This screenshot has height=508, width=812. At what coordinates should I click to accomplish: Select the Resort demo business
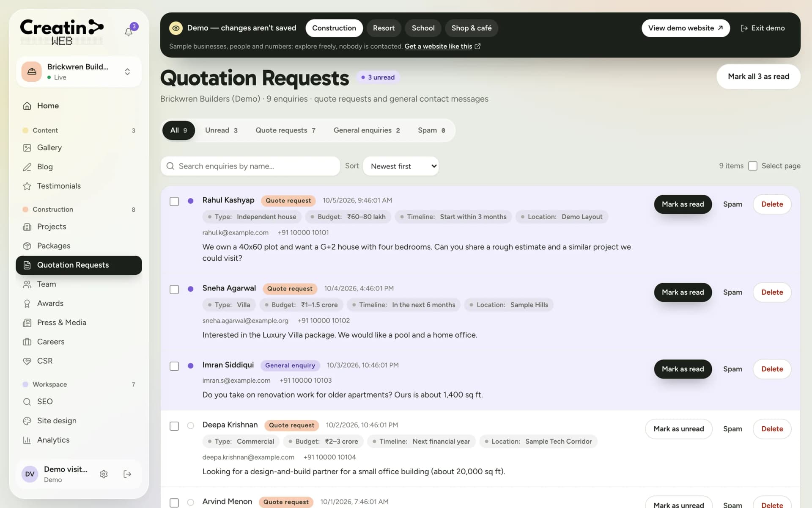pos(384,28)
